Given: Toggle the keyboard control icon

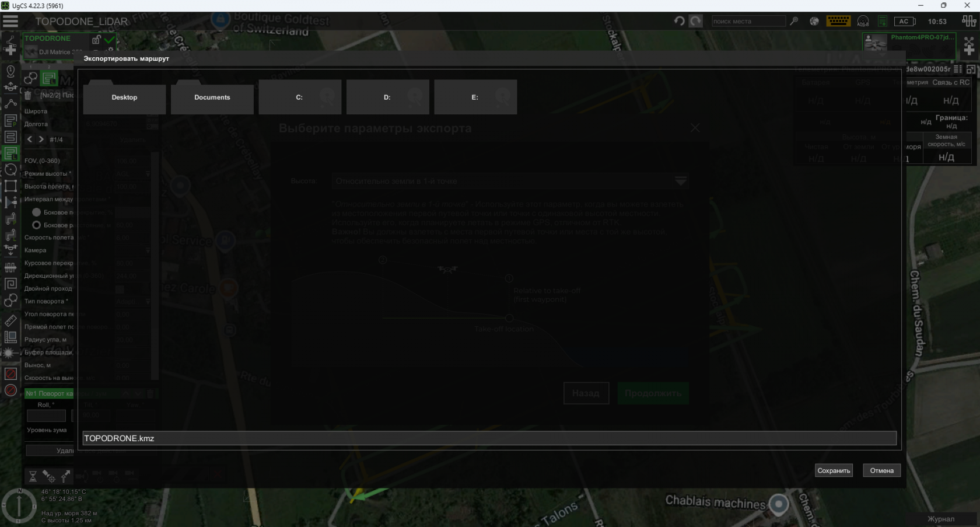Looking at the screenshot, I should pyautogui.click(x=838, y=21).
